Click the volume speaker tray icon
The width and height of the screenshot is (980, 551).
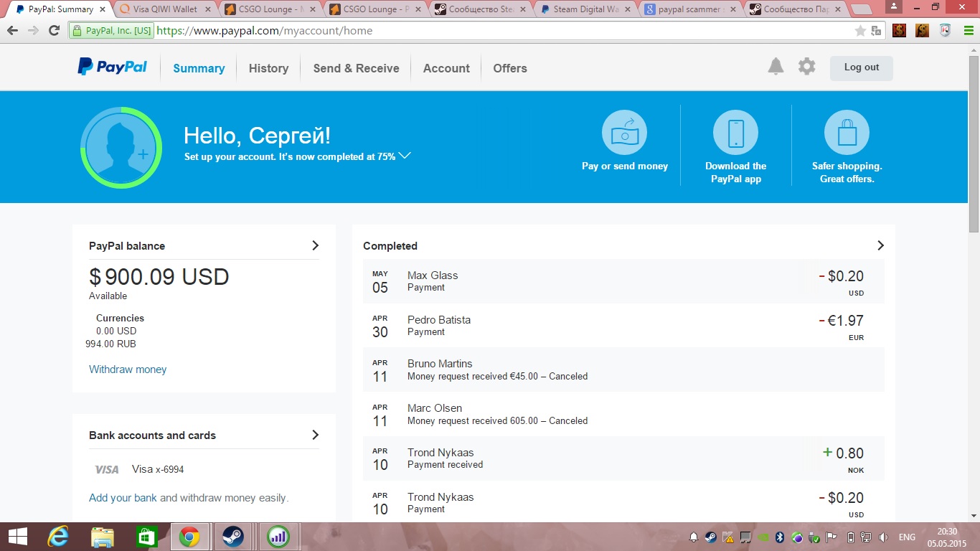(883, 537)
